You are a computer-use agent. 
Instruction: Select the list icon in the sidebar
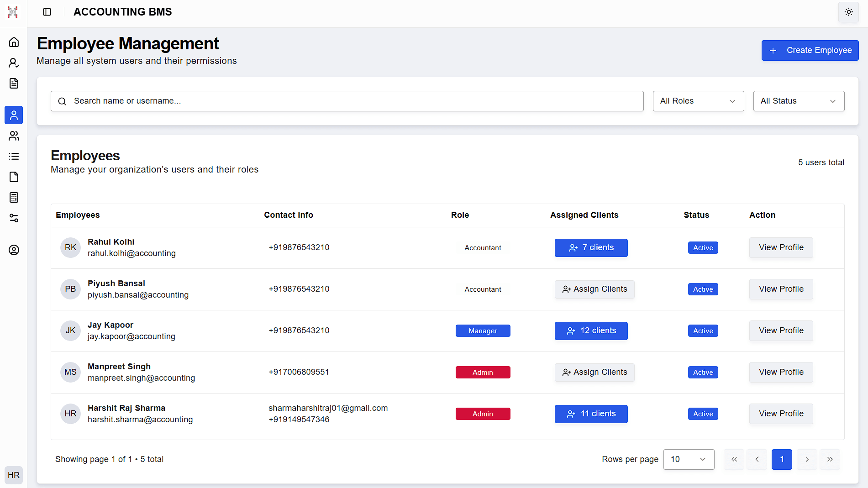14,156
